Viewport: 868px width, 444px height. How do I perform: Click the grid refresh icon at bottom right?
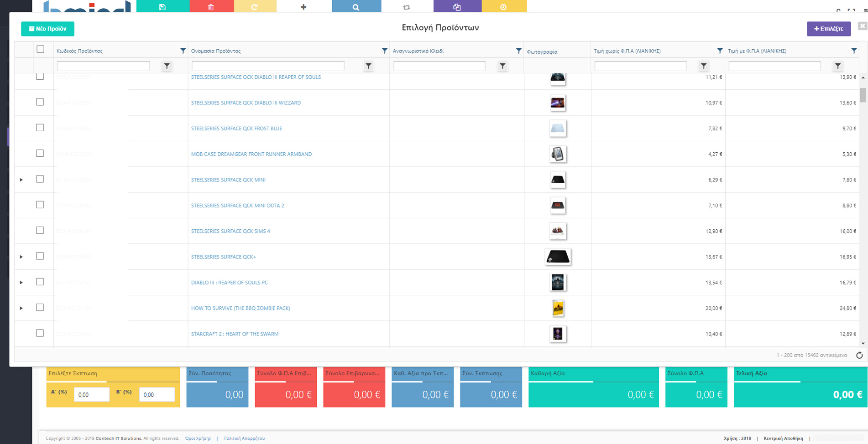(859, 355)
